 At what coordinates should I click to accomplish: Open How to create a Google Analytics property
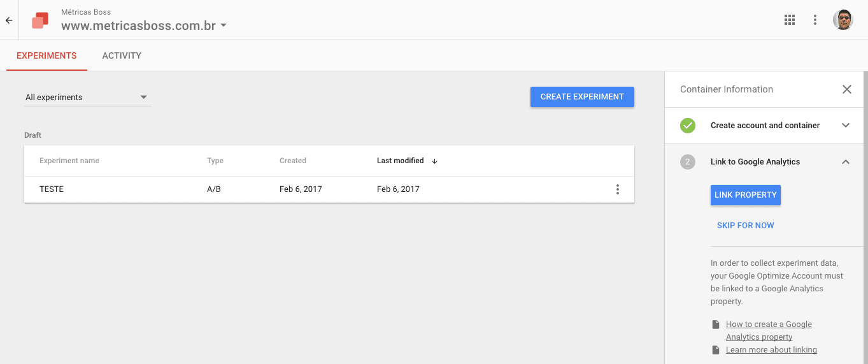(x=769, y=330)
